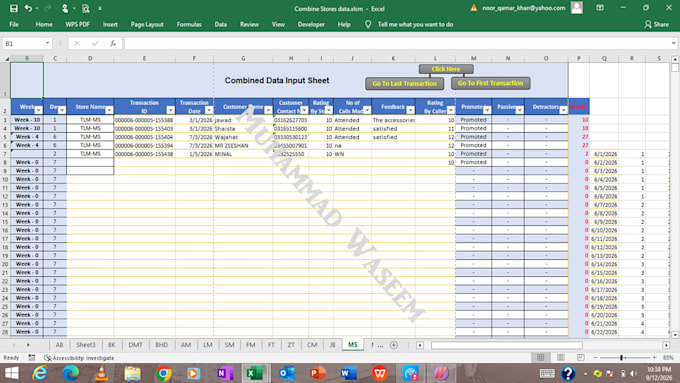Open the Week column filter dropdown
Screen dimensions: 680x383
[x=39, y=110]
